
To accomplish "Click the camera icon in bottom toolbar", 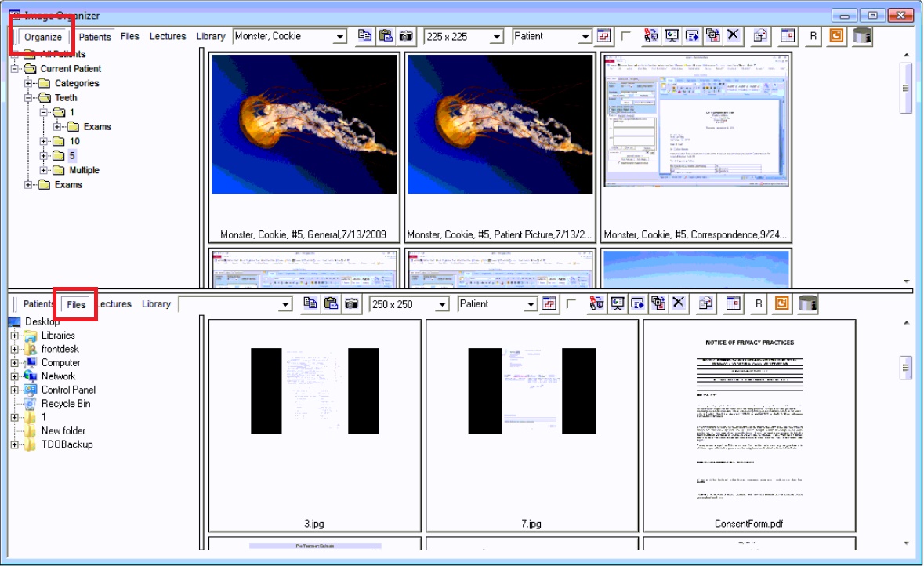I will [x=351, y=304].
